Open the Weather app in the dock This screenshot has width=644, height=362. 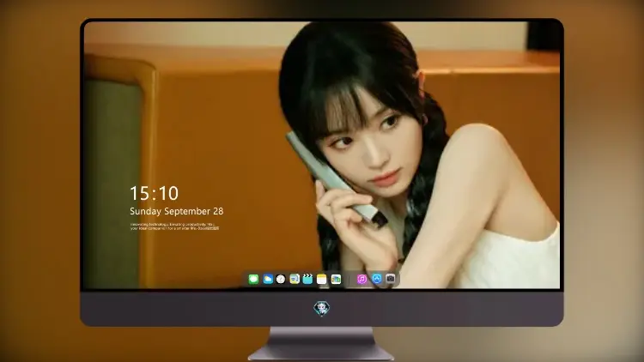(268, 280)
